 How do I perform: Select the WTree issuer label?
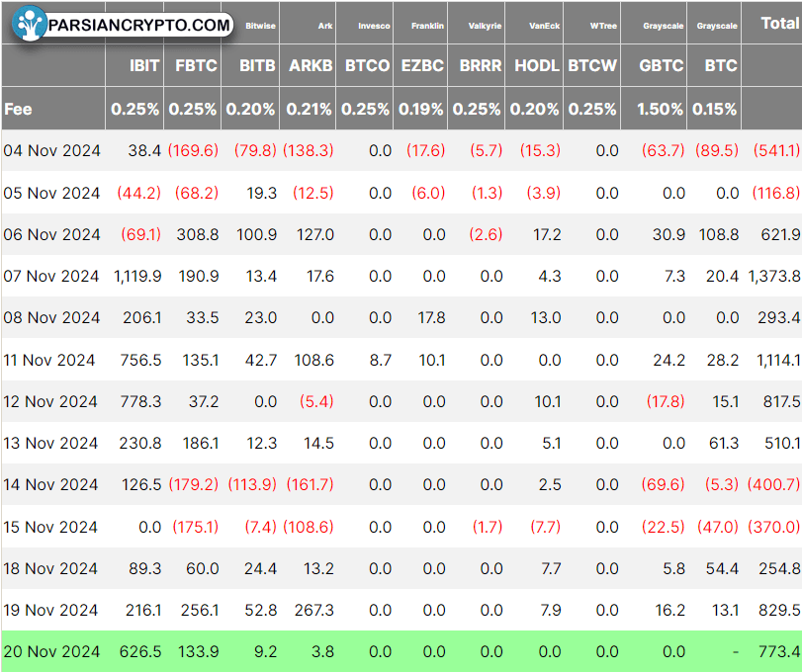(603, 26)
